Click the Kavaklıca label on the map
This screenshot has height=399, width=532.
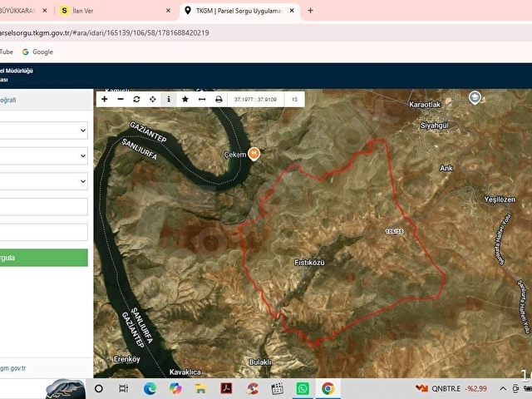(x=185, y=372)
